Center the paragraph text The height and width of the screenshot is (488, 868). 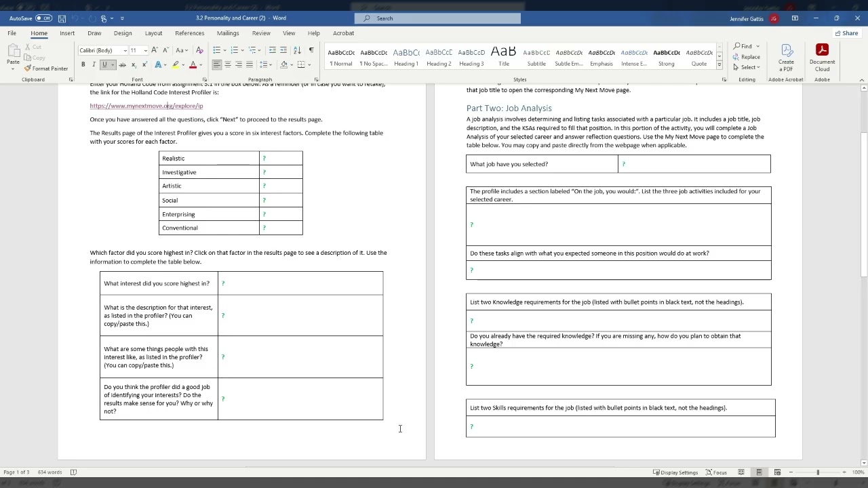point(228,65)
